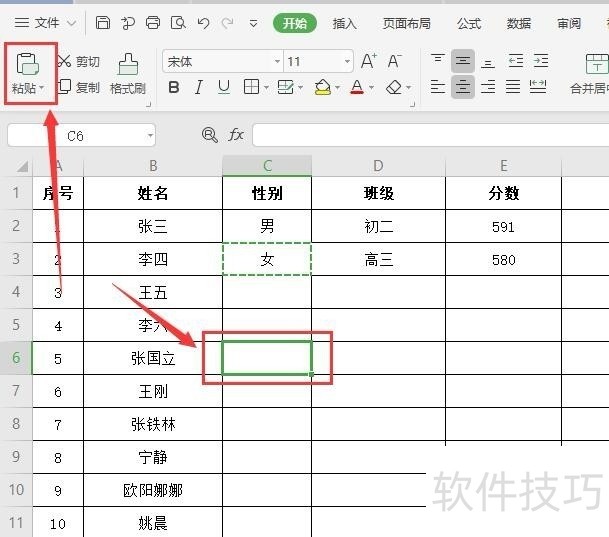Toggle Underline formatting
Image resolution: width=609 pixels, height=537 pixels.
224,87
